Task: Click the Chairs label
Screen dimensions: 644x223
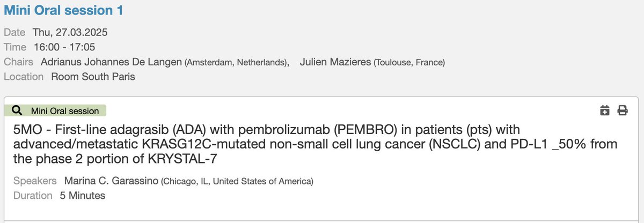Action: (18, 62)
